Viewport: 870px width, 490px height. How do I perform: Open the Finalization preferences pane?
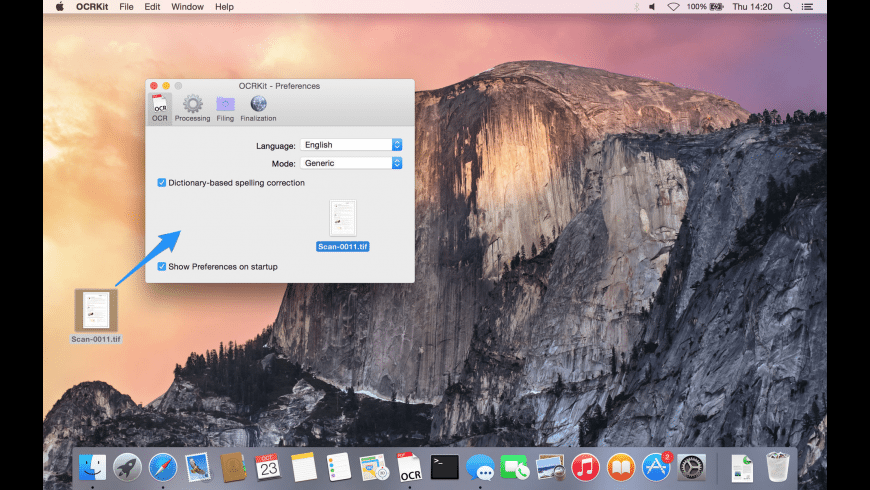pos(258,108)
